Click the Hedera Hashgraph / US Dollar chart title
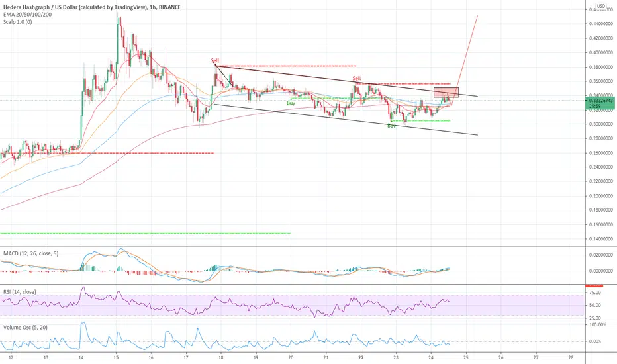617x364 pixels. click(x=92, y=7)
